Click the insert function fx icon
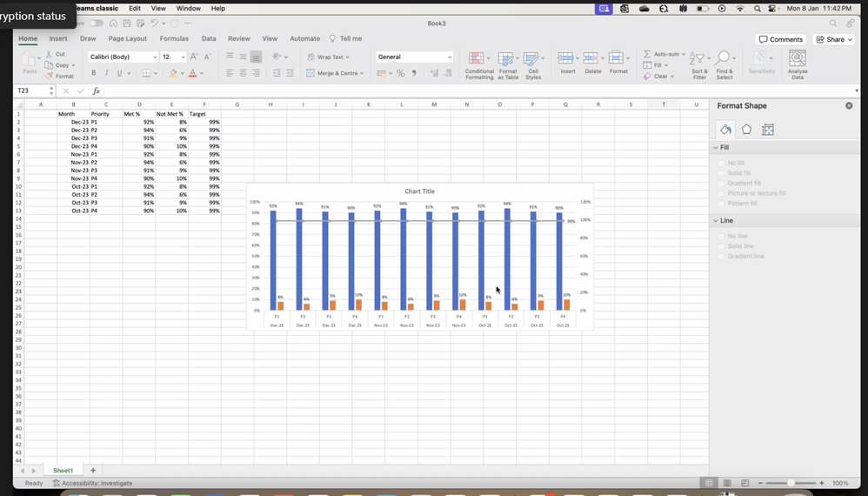This screenshot has height=496, width=868. point(96,90)
